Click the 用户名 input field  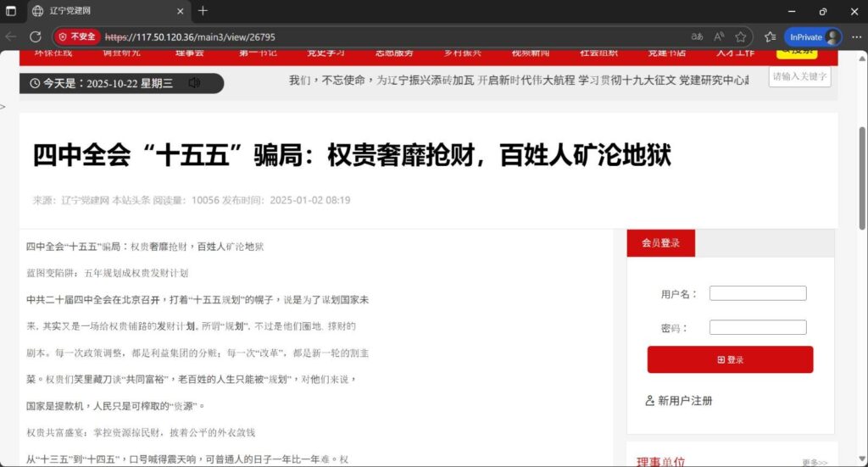(x=757, y=293)
